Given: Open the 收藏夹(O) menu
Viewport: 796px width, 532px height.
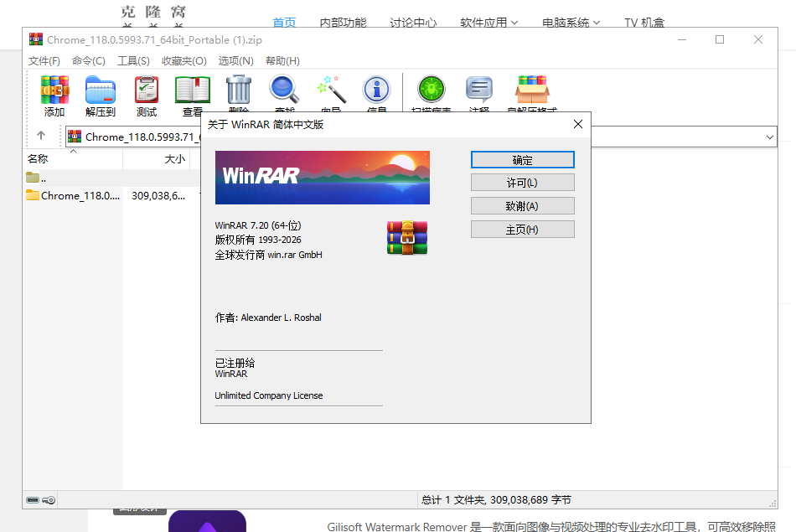Looking at the screenshot, I should tap(184, 61).
